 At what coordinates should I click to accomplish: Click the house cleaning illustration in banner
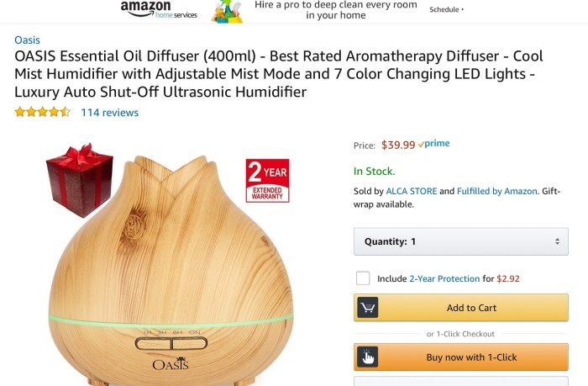pos(225,11)
